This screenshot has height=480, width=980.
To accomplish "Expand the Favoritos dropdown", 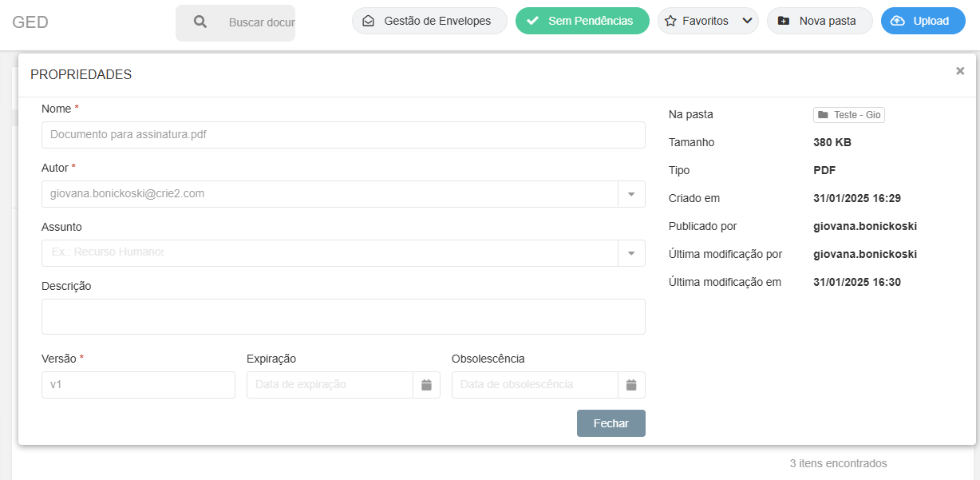I will 747,21.
